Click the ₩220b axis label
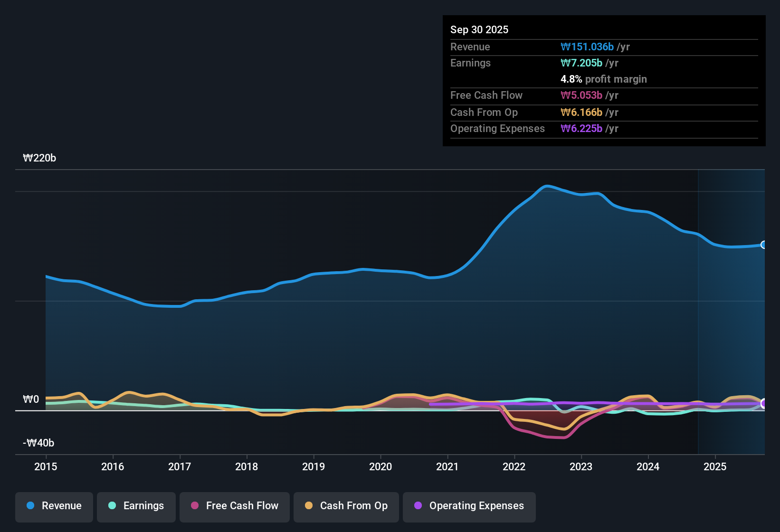 [40, 158]
